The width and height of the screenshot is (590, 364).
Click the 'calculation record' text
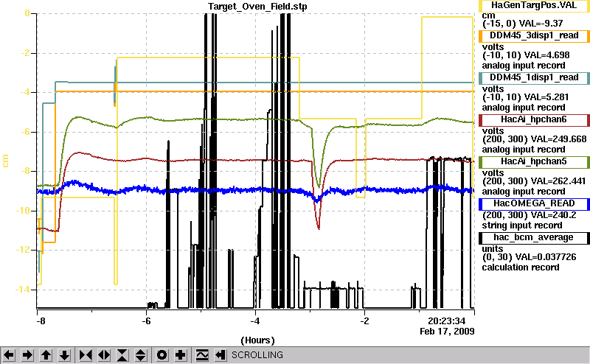[521, 267]
